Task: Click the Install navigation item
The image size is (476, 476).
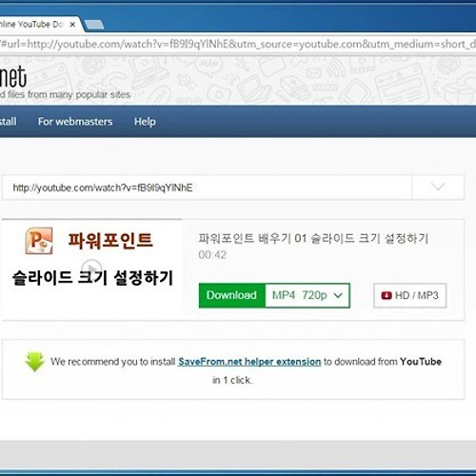Action: tap(9, 122)
